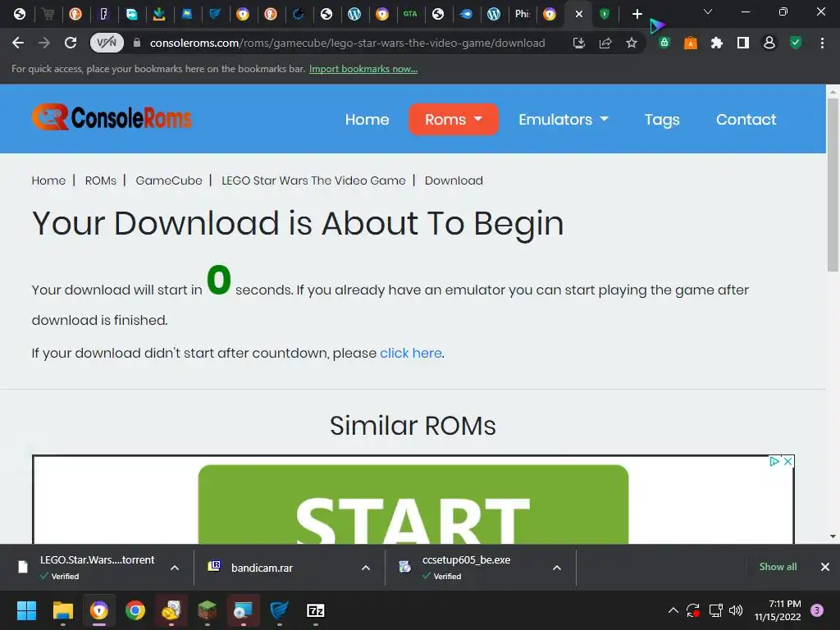Image resolution: width=840 pixels, height=630 pixels.
Task: Open the AdChoices info icon
Action: click(x=774, y=461)
